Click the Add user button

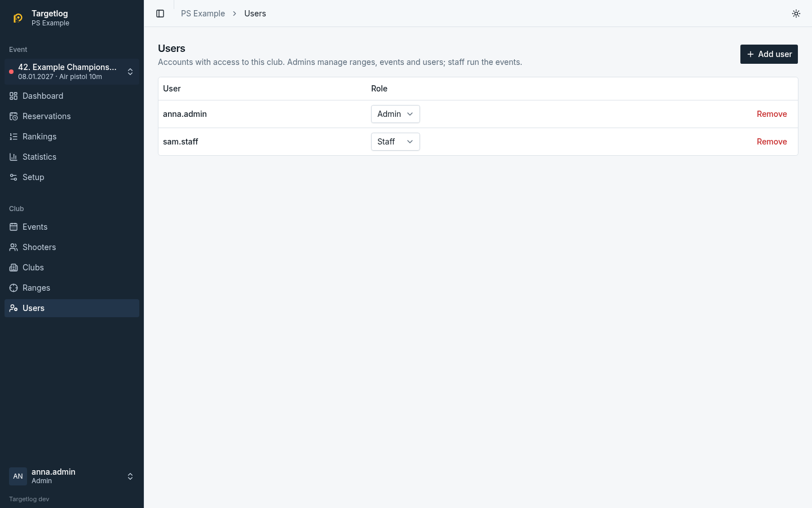[x=769, y=54]
